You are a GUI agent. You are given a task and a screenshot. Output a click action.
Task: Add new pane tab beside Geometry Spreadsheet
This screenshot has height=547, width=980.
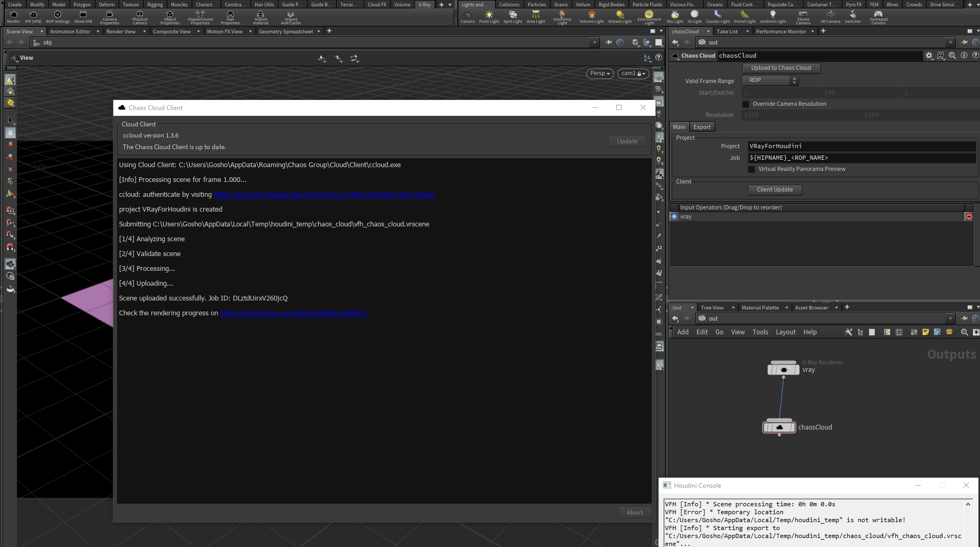click(329, 31)
